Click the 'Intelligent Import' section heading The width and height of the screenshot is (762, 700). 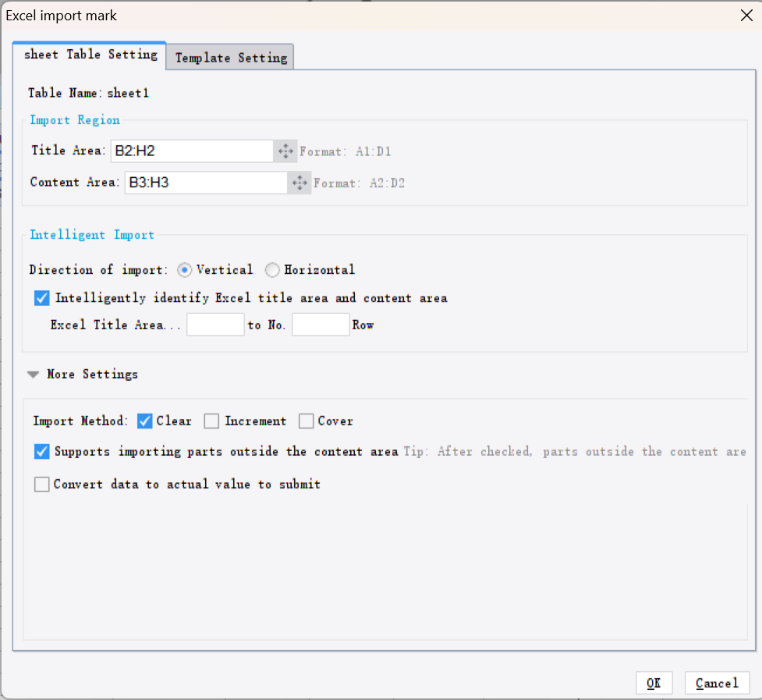92,235
